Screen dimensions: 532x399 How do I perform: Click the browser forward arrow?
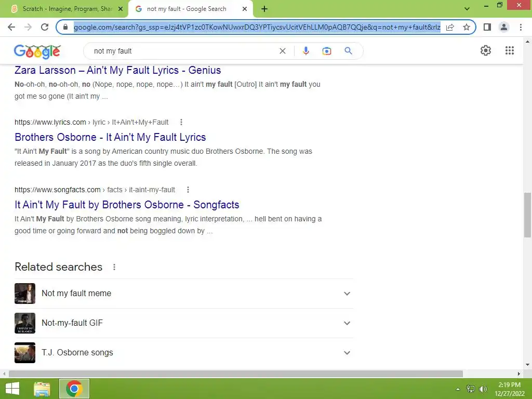[28, 27]
